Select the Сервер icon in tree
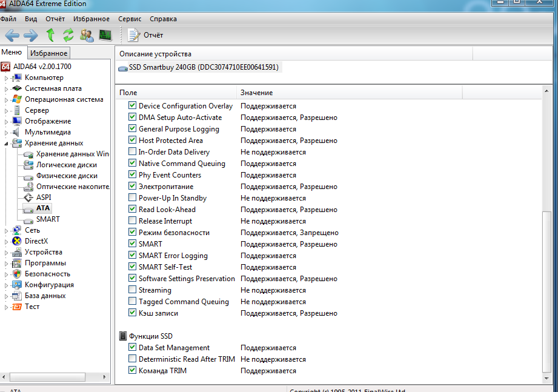 click(x=17, y=110)
